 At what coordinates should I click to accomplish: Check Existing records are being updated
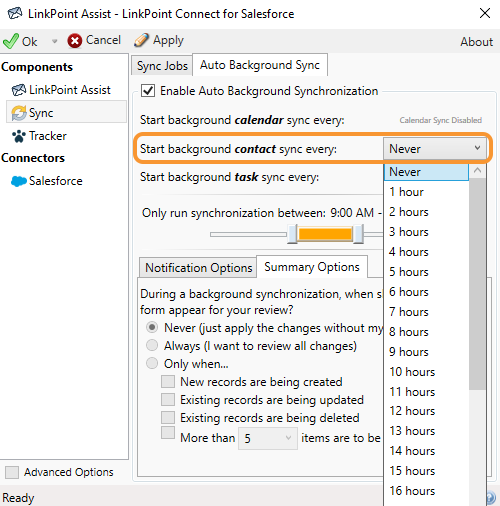(x=168, y=399)
